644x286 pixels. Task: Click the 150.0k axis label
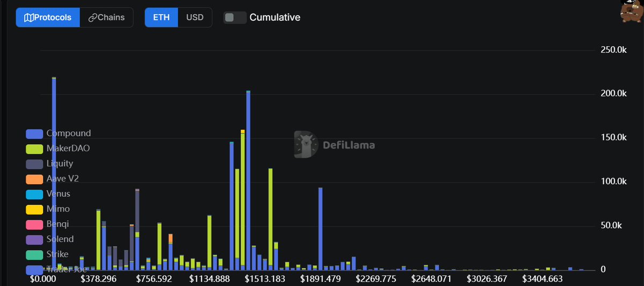click(613, 138)
